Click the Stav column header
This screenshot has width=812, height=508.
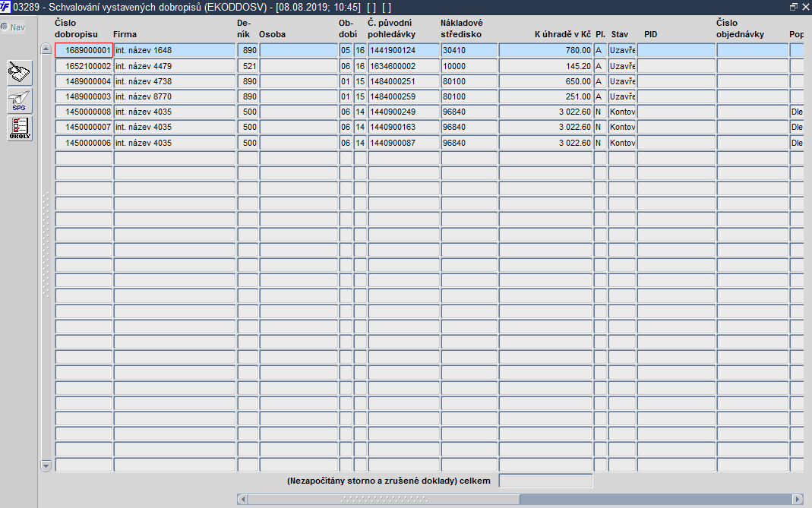619,34
